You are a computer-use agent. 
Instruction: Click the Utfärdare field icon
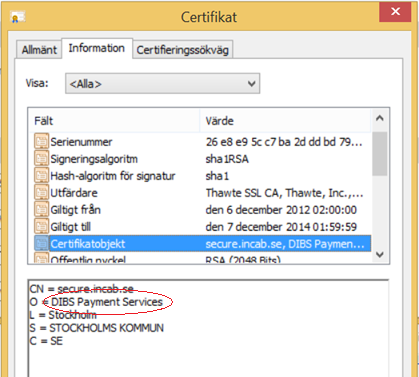41,192
